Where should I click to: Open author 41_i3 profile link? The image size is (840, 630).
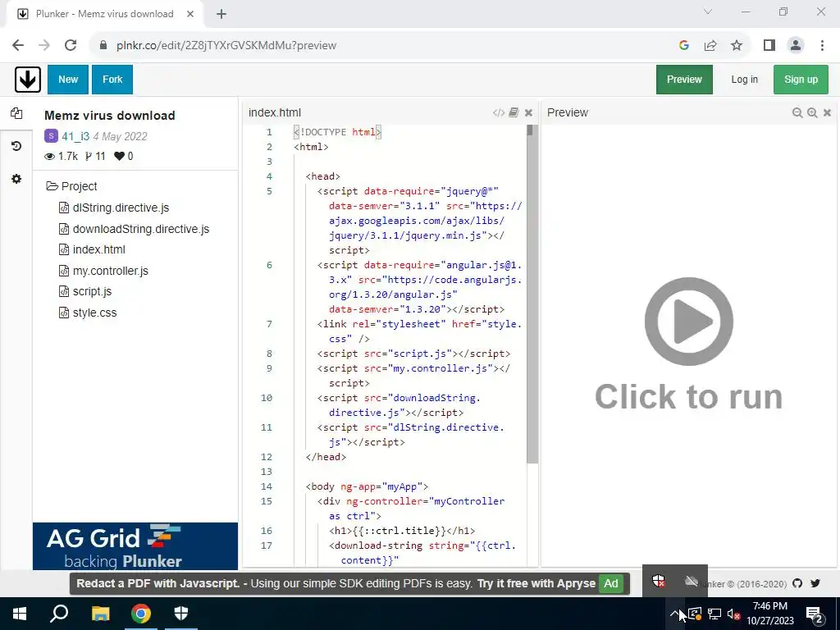pos(75,136)
